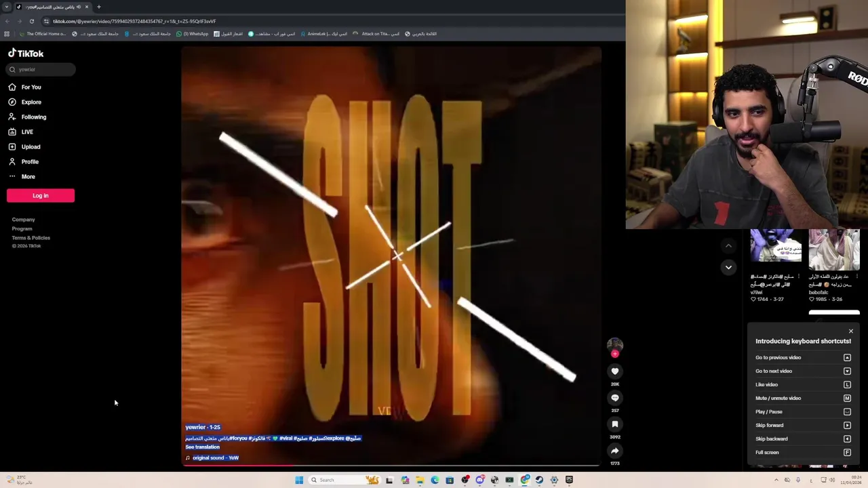Viewport: 868px width, 488px height.
Task: Reload the page with the refresh icon
Action: 31,21
